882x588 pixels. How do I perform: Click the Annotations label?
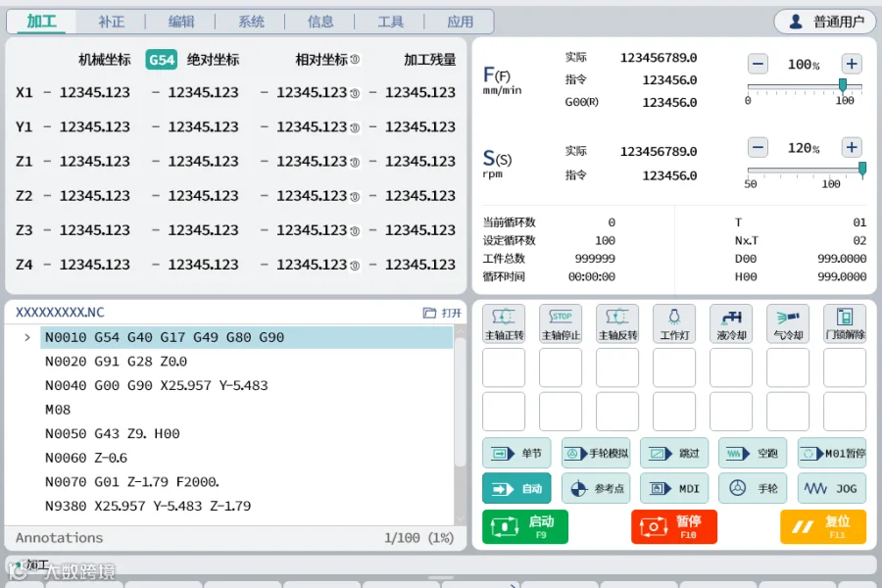(59, 538)
